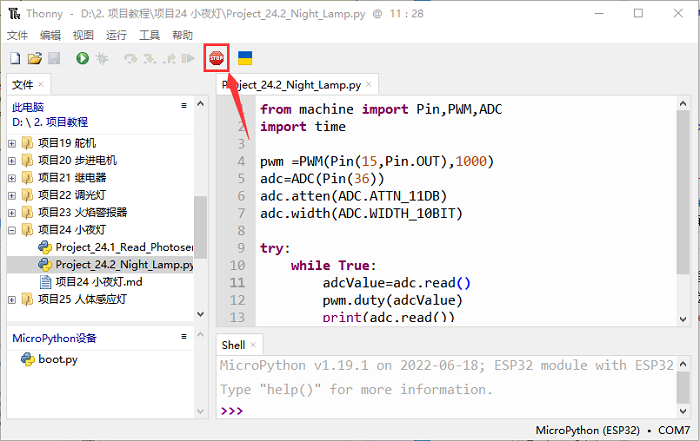Viewport: 700px width, 441px height.
Task: Expand the 项目25 人体感应灯 folder
Action: tap(12, 299)
